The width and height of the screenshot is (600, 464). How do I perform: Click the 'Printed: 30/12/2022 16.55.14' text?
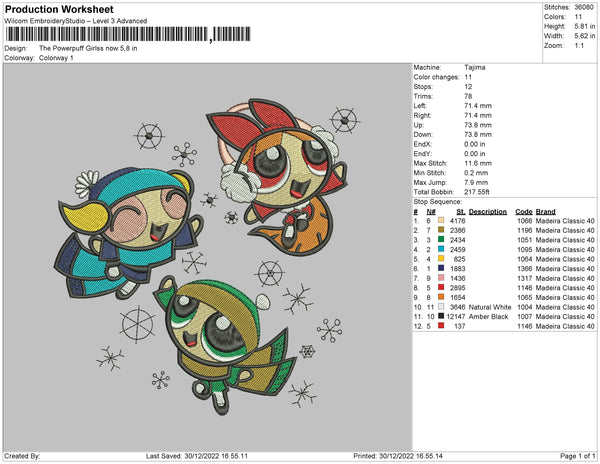[x=398, y=456]
